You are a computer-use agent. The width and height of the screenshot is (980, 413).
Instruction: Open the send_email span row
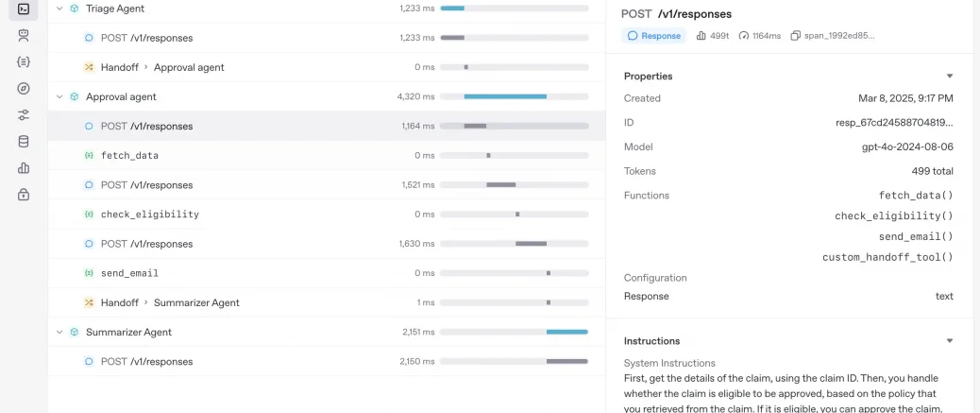click(129, 273)
